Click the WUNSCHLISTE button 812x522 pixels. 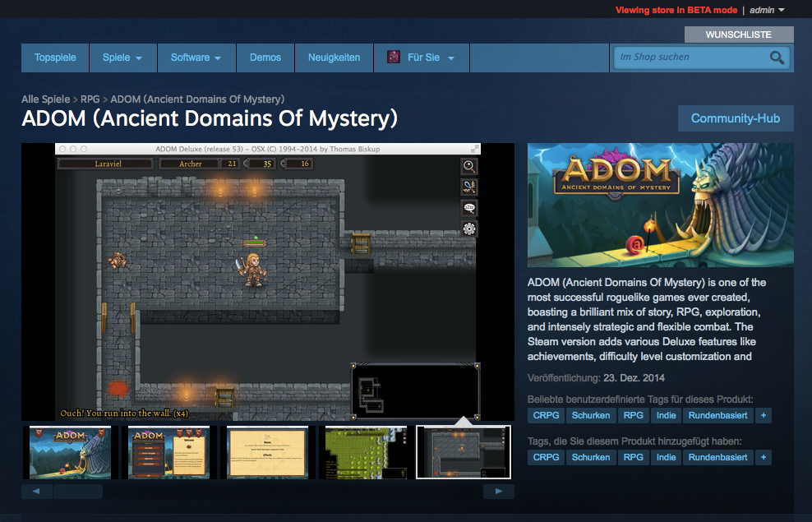coord(739,35)
